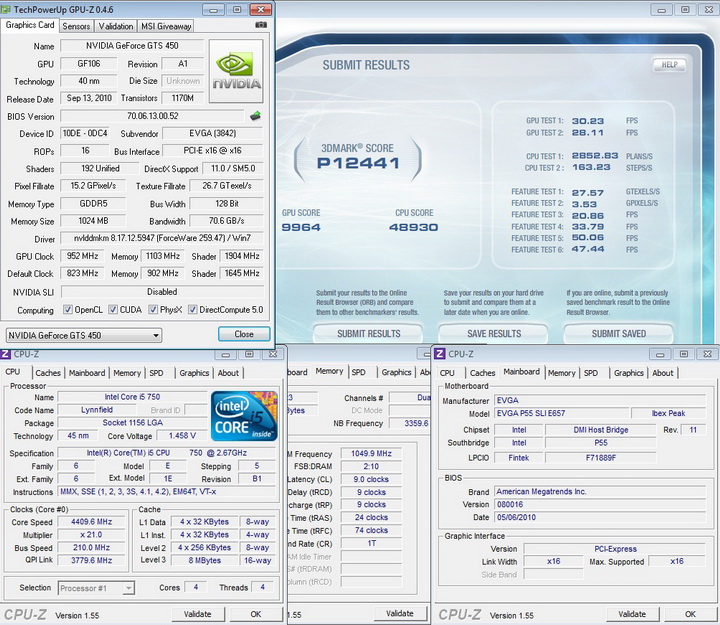Screen dimensions: 720x625
Task: Open the Validation tab in GPU-Z
Action: pos(116,26)
